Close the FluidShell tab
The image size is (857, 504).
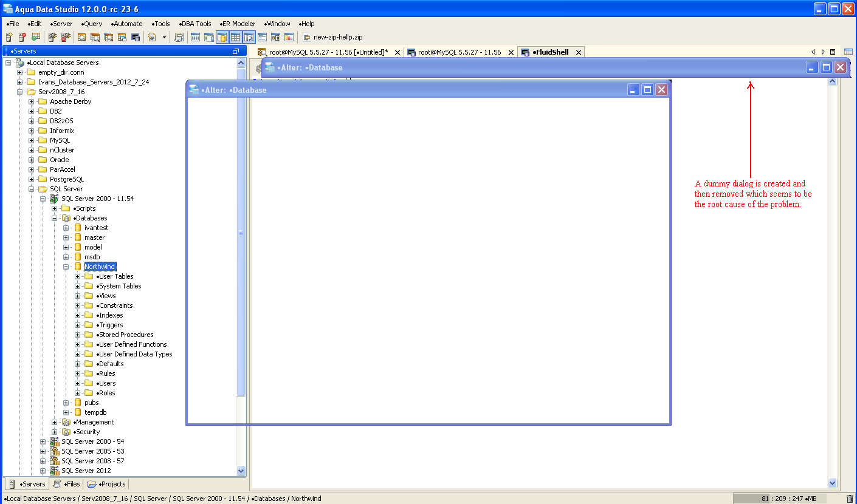(x=579, y=52)
